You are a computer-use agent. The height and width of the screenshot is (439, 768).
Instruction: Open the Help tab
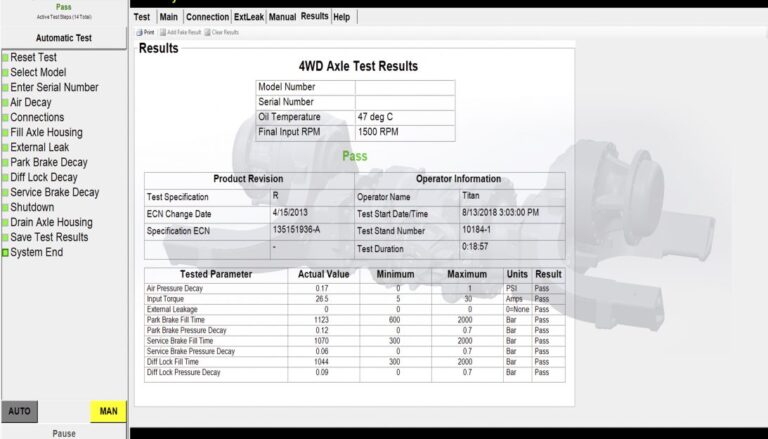pos(342,17)
